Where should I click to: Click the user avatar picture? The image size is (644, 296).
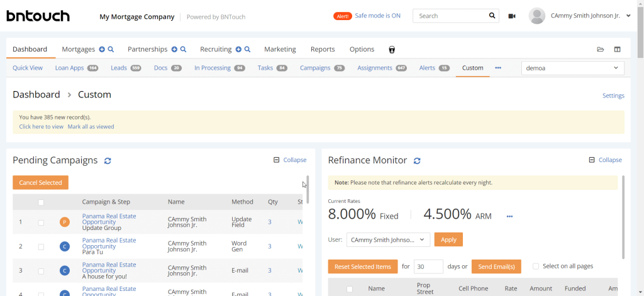tap(537, 16)
